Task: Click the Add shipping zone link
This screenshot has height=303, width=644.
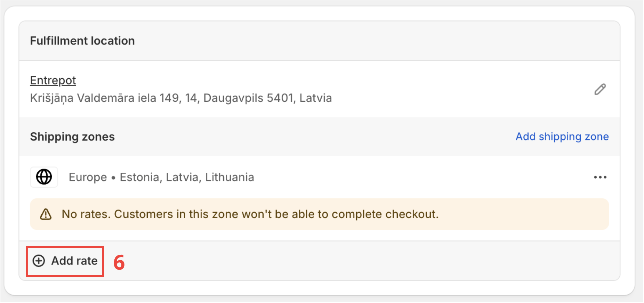Action: point(562,137)
